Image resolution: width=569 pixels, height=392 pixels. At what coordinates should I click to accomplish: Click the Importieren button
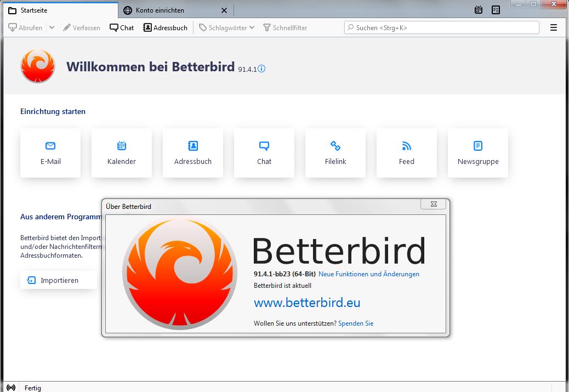pyautogui.click(x=59, y=280)
